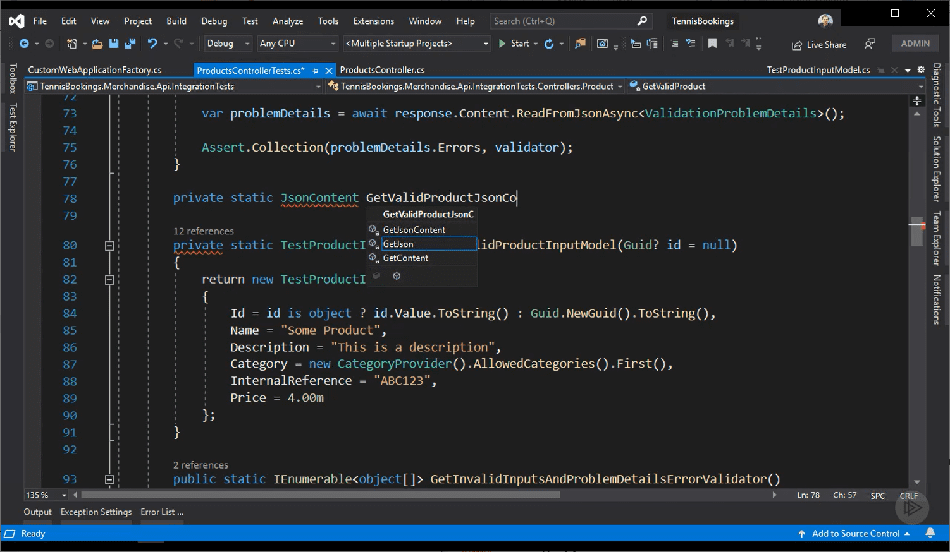The height and width of the screenshot is (552, 950).
Task: Click the search magnifier icon in search box
Action: tap(642, 21)
